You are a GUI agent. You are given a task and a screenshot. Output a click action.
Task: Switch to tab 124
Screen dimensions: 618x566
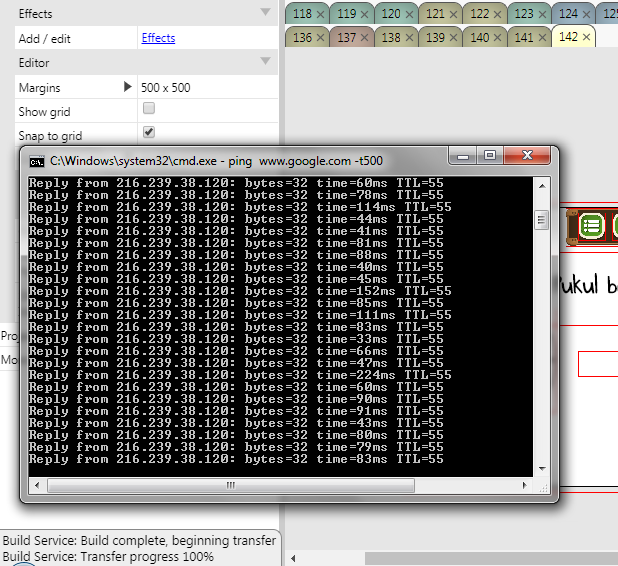point(568,14)
